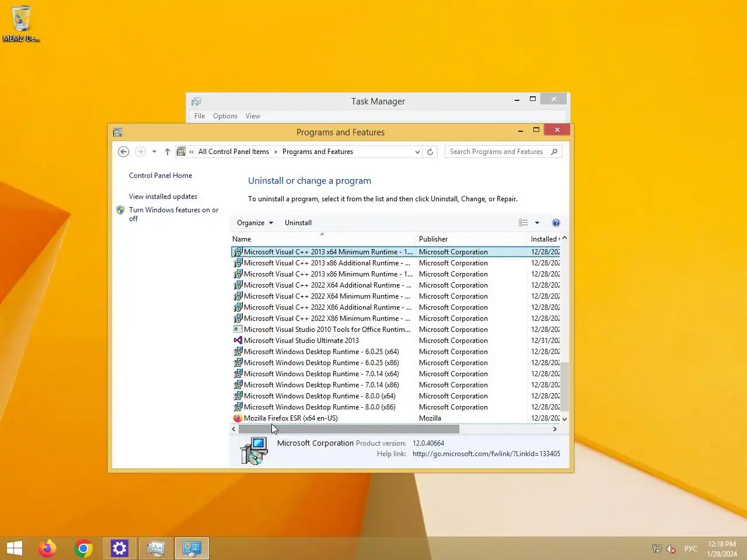
Task: Expand the Organize dropdown
Action: tap(255, 223)
